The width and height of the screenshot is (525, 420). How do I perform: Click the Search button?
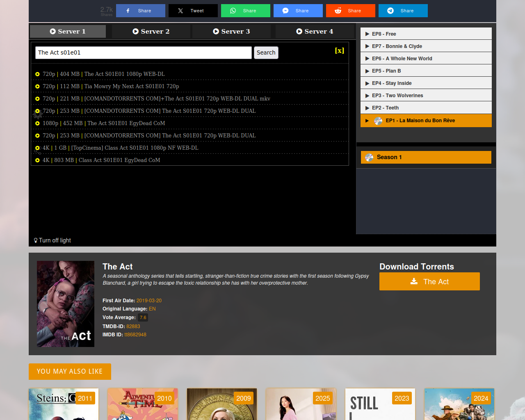coord(266,52)
